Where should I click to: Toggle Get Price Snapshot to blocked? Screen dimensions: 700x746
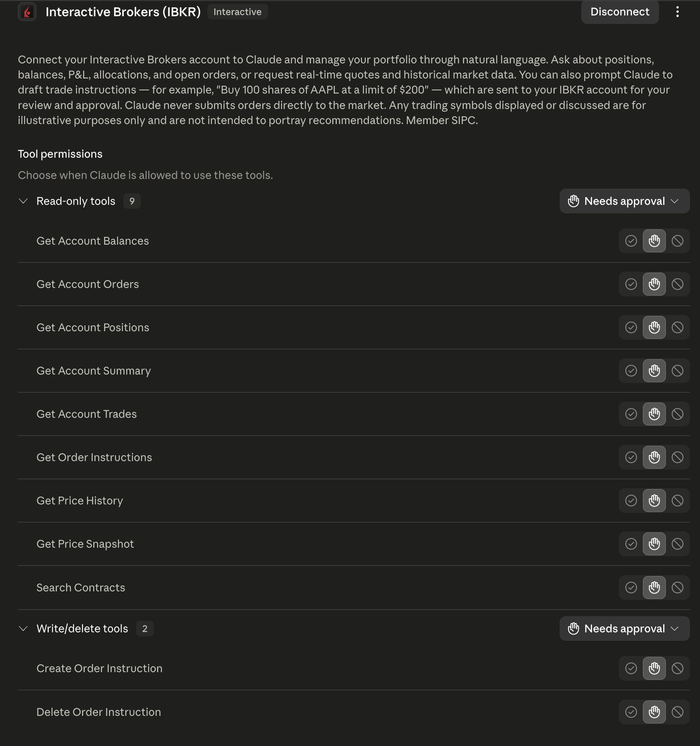[677, 544]
